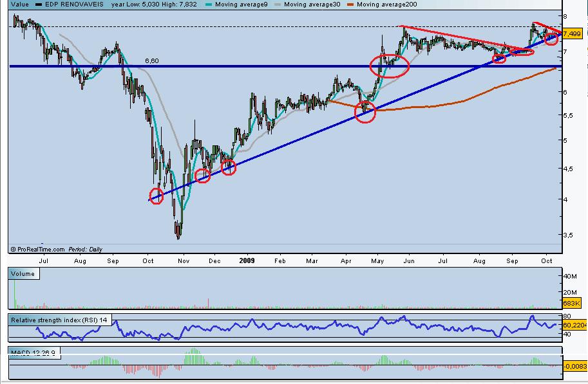Click the Dec label on time axis
Screen dimensions: 588x384
[x=214, y=261]
